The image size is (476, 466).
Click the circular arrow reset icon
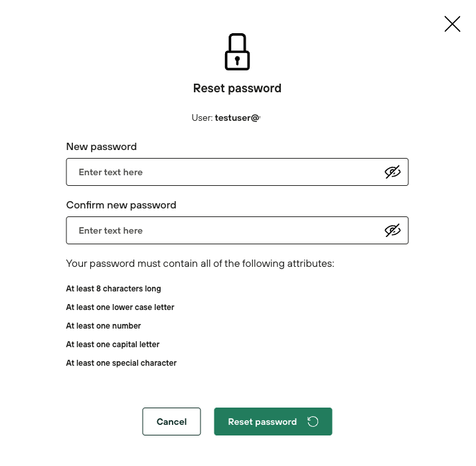[313, 422]
